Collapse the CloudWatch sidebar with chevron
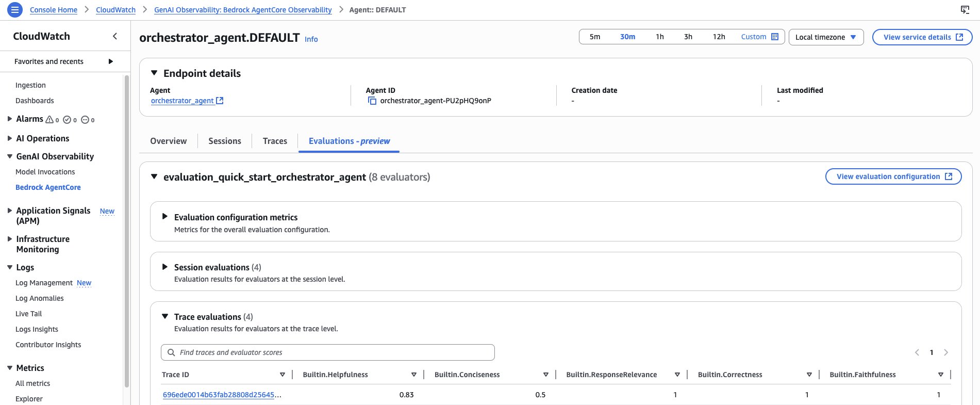The width and height of the screenshot is (980, 405). (x=115, y=36)
